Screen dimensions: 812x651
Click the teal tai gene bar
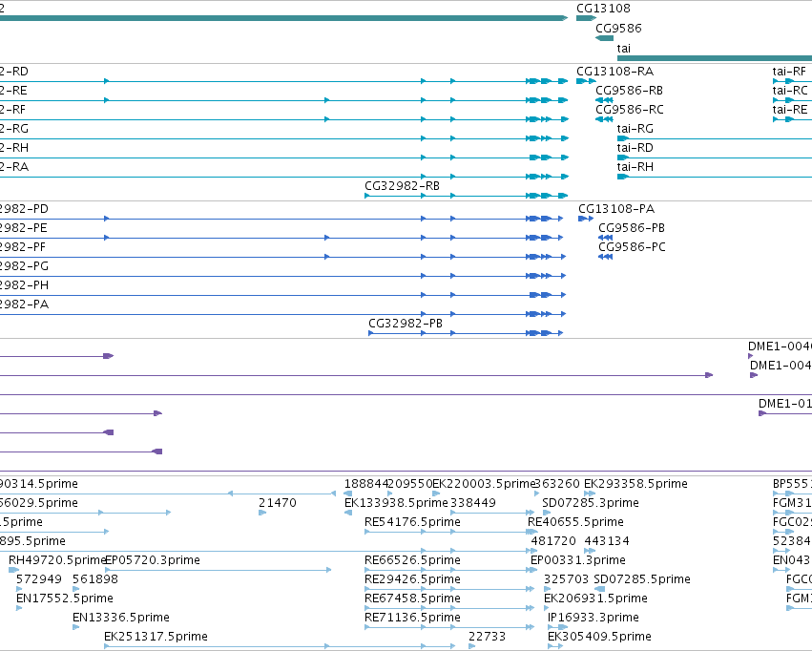coord(715,58)
